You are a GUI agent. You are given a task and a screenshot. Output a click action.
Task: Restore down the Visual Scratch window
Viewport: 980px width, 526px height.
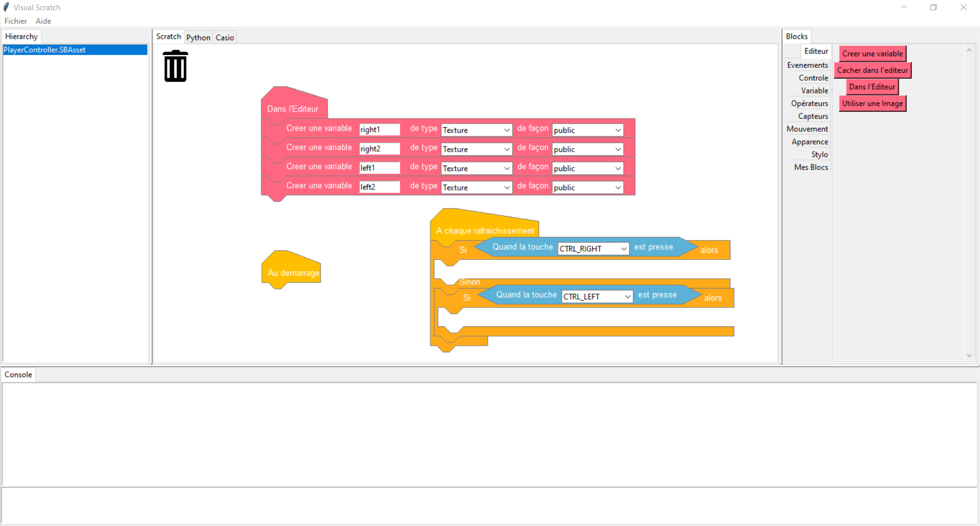click(x=934, y=7)
